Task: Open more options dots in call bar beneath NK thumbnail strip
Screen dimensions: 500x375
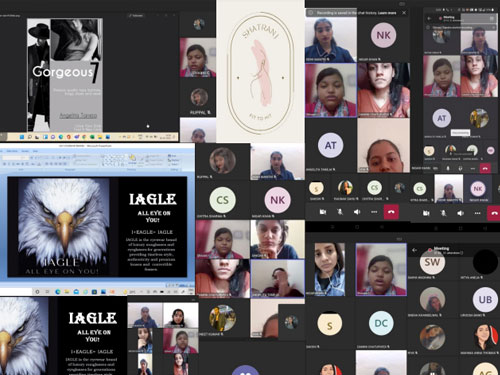Action: click(478, 213)
